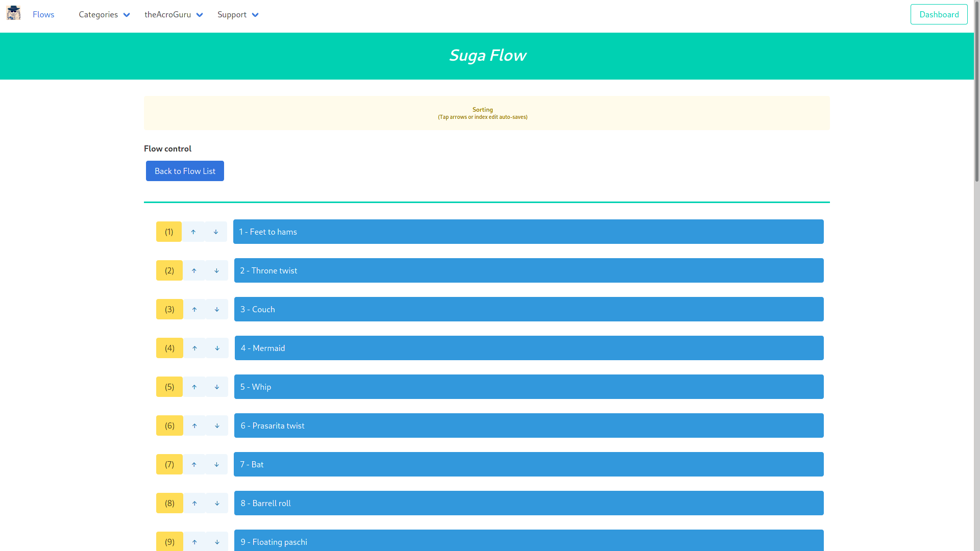The image size is (980, 551).
Task: Move Feet to hams down with arrow
Action: tap(216, 232)
